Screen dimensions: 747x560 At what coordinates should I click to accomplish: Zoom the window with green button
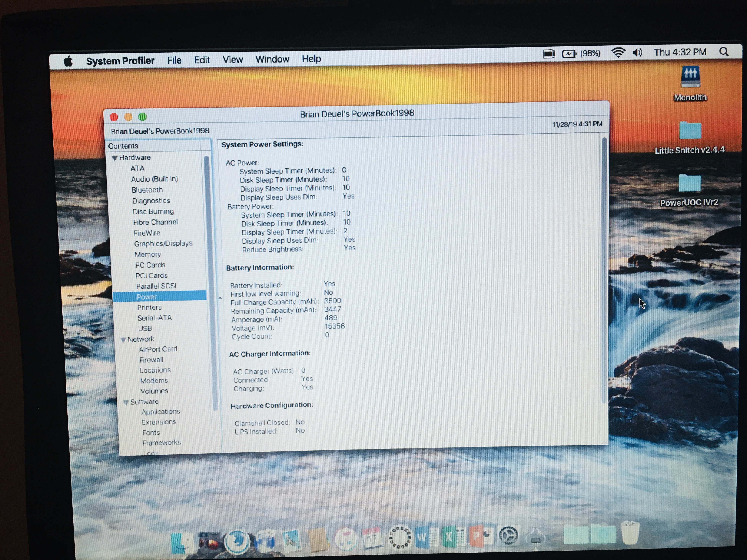point(142,117)
